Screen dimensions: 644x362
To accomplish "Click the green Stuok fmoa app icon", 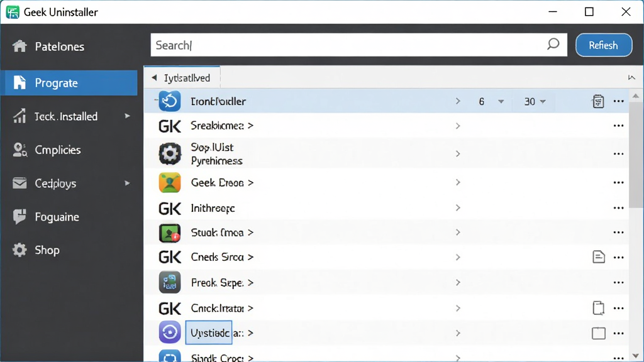I will [170, 233].
